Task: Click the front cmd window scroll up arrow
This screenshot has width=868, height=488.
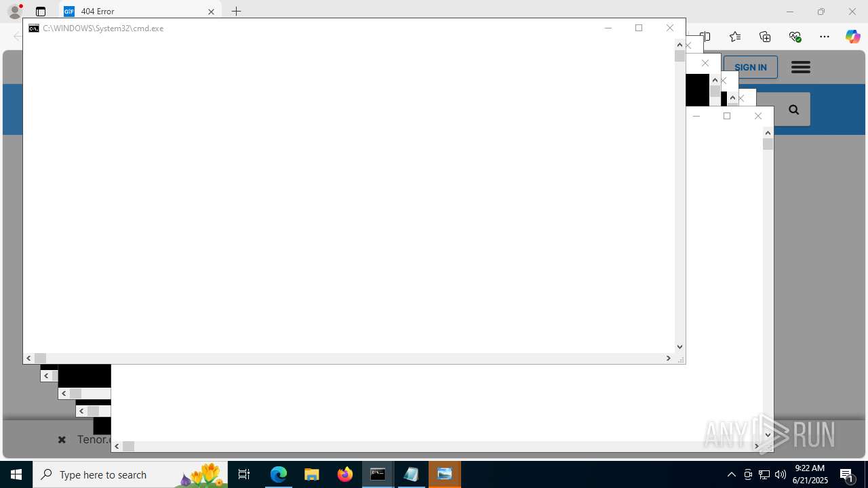Action: pyautogui.click(x=680, y=45)
